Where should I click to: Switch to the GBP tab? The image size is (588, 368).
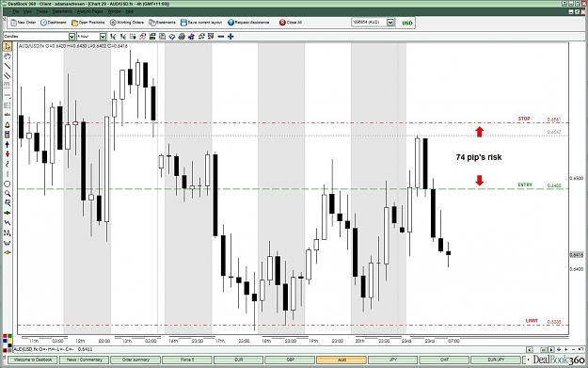[x=290, y=360]
